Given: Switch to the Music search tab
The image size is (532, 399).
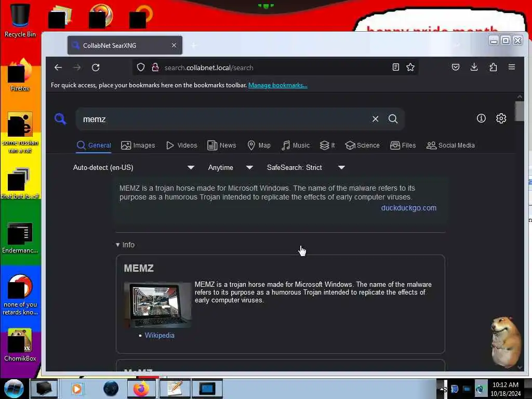Looking at the screenshot, I should tap(296, 145).
